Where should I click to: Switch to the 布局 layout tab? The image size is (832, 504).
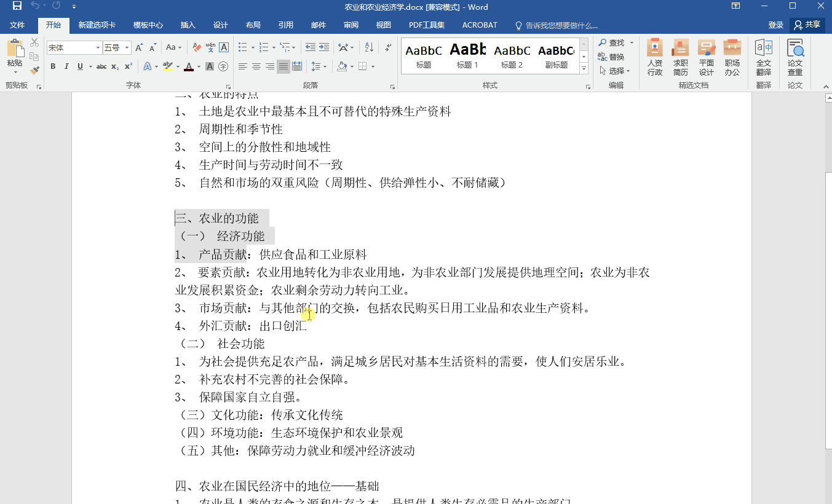(253, 25)
